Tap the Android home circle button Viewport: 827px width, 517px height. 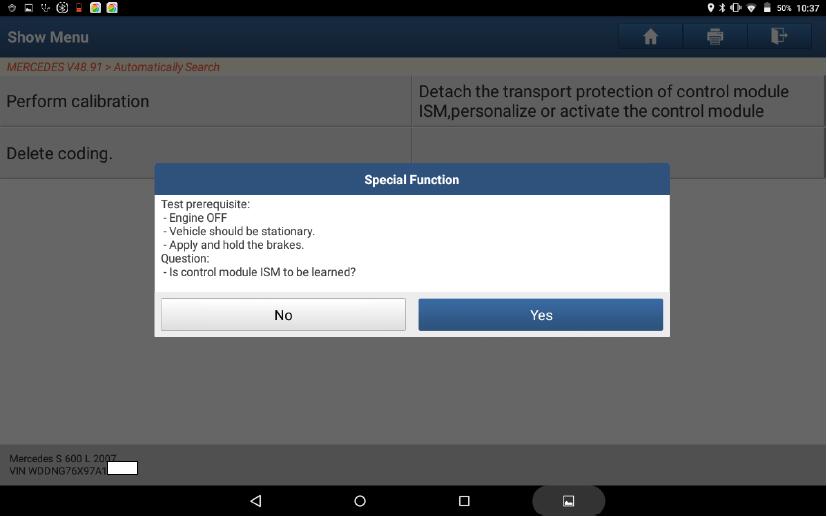[360, 501]
